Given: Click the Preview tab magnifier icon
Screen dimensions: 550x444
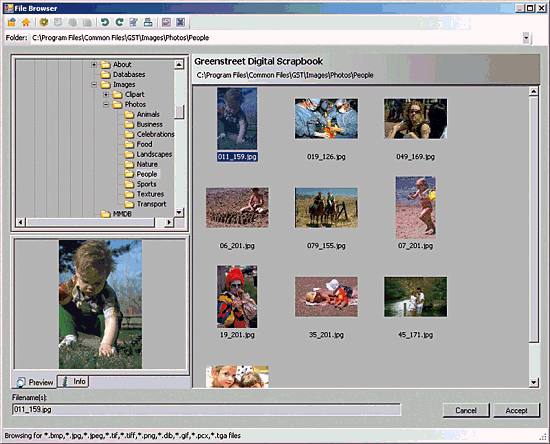Looking at the screenshot, I should 21,382.
